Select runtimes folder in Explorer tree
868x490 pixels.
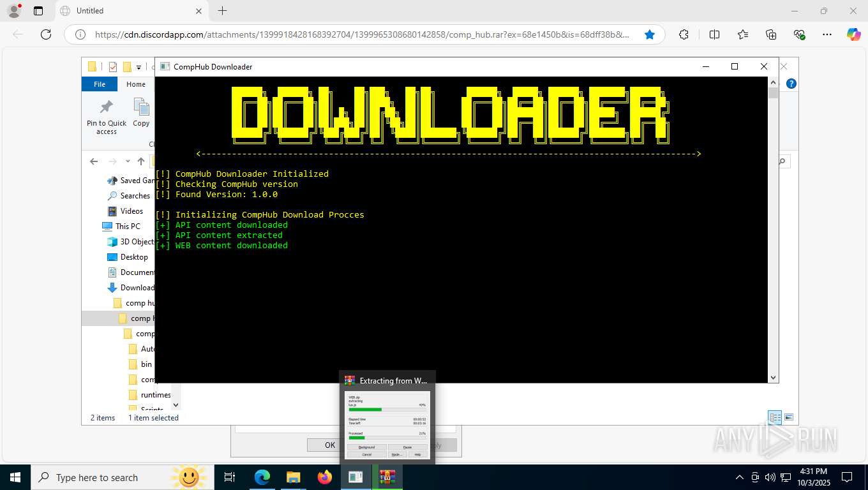tap(149, 395)
